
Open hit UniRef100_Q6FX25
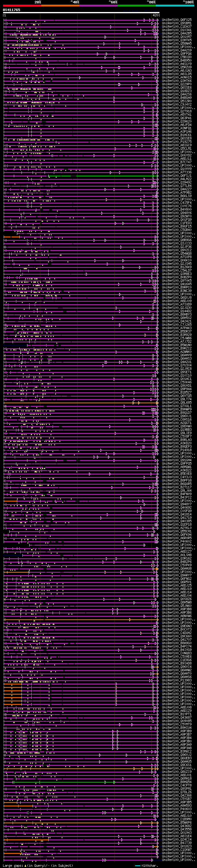(x=177, y=20)
